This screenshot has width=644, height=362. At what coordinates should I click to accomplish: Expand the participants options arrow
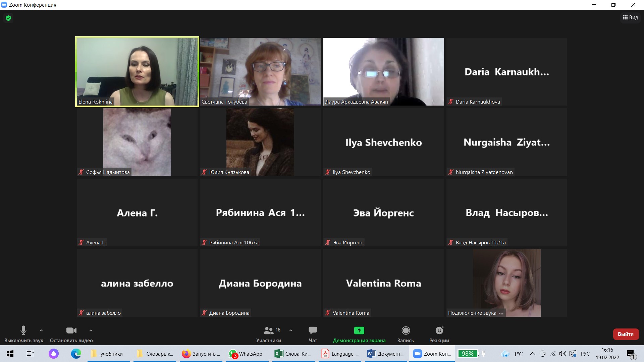coord(291,330)
